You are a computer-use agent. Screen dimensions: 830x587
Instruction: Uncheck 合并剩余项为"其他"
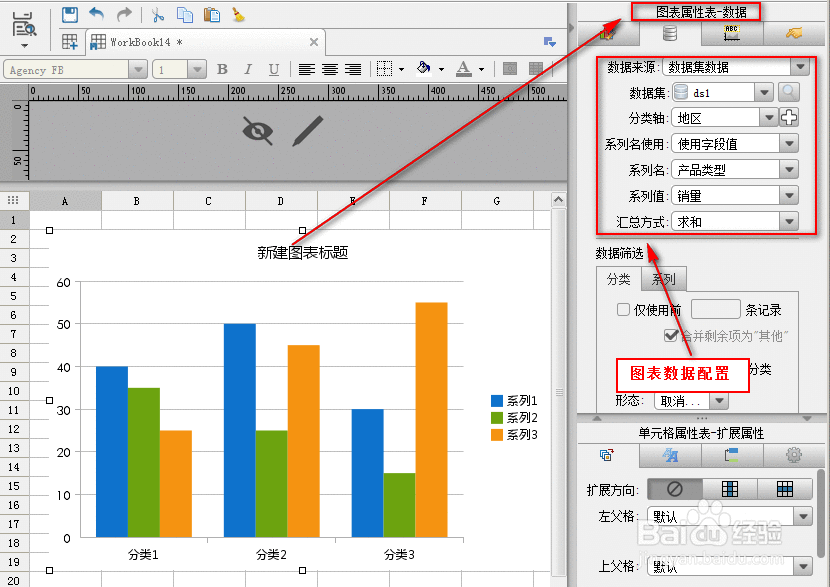tap(670, 335)
